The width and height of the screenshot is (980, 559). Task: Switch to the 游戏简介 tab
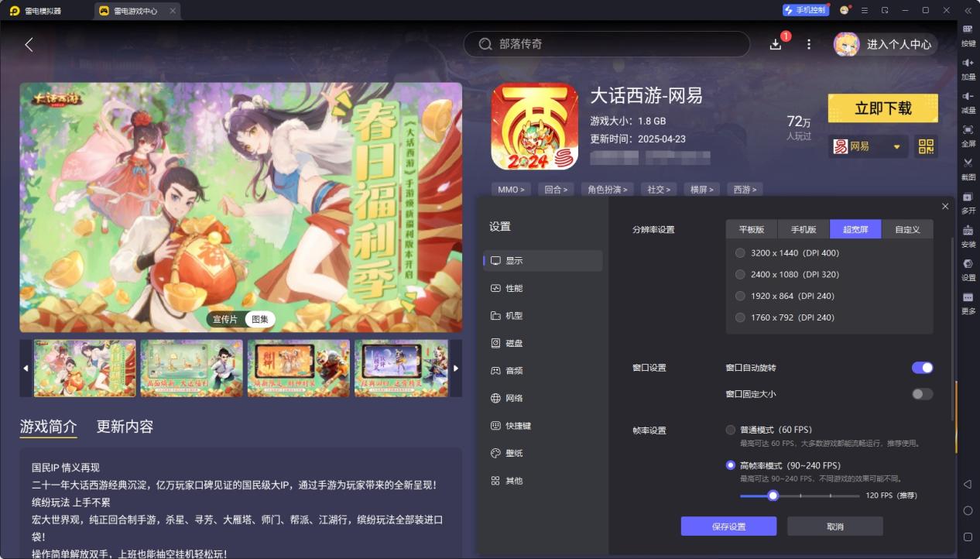(x=48, y=427)
